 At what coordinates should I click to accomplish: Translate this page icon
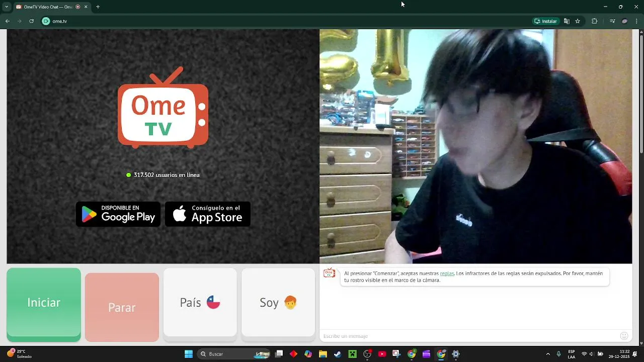567,21
